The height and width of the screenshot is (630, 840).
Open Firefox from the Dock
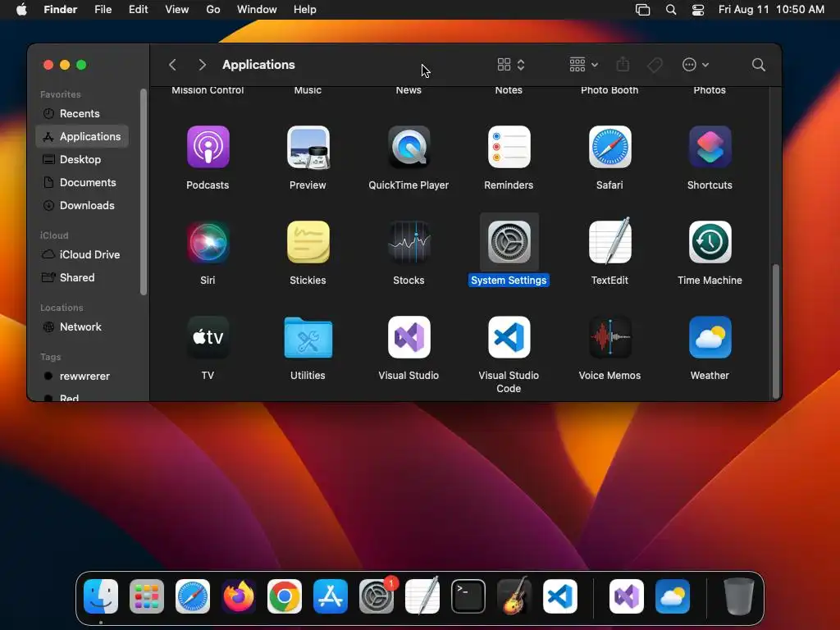coord(239,596)
